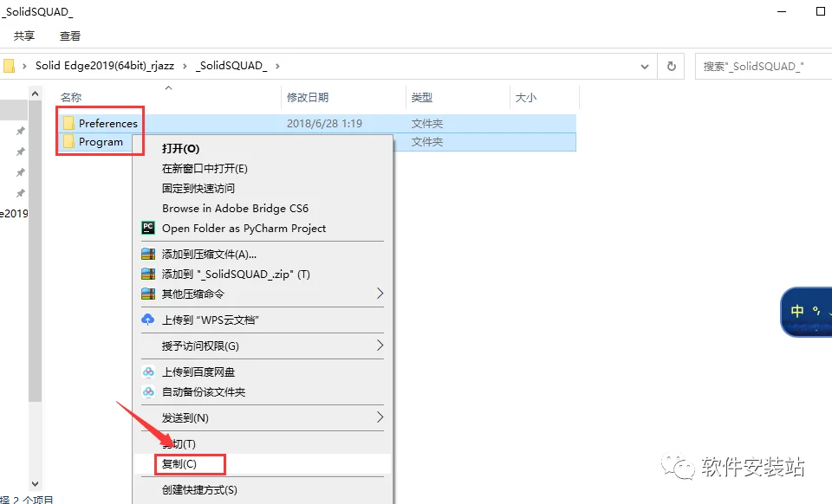
Task: Open the 查看 ribbon tab
Action: coord(69,36)
